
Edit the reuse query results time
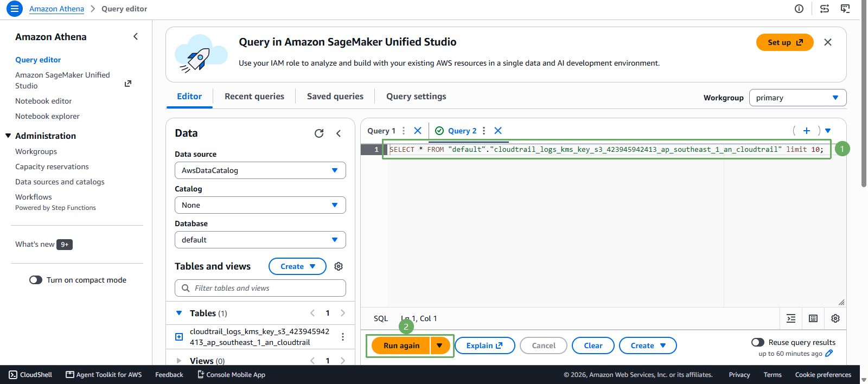pyautogui.click(x=829, y=354)
